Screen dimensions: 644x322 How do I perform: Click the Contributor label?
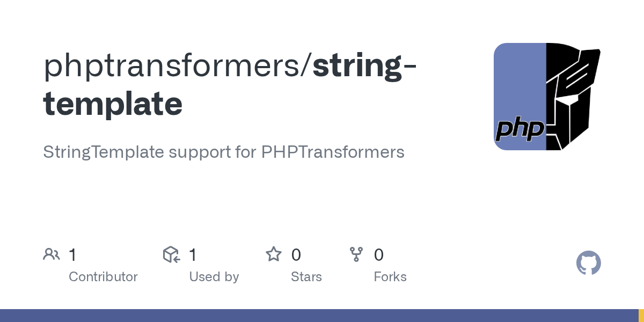pos(103,277)
